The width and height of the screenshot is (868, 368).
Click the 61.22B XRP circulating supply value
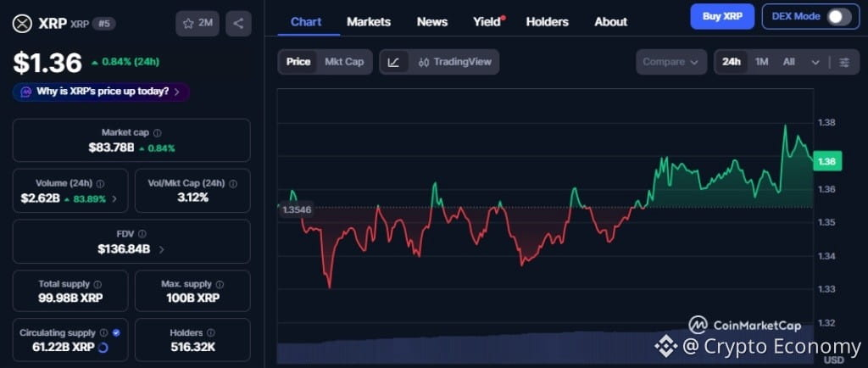coord(63,348)
